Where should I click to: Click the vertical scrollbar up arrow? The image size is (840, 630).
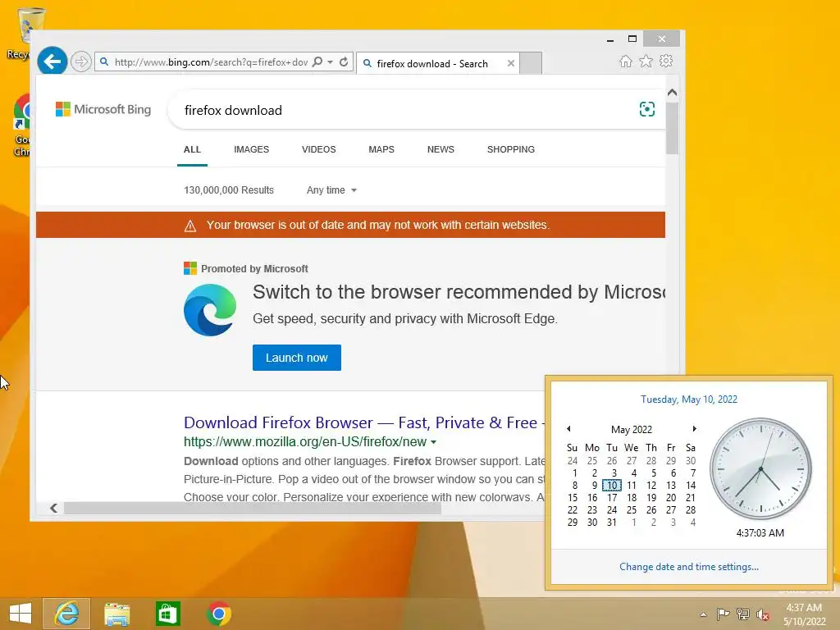click(x=673, y=92)
